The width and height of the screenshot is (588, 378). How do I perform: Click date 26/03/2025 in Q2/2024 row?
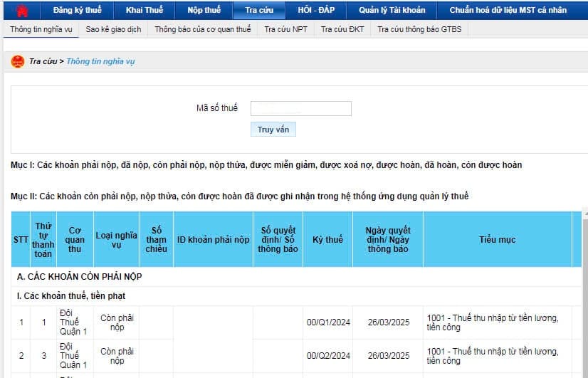[x=389, y=356]
